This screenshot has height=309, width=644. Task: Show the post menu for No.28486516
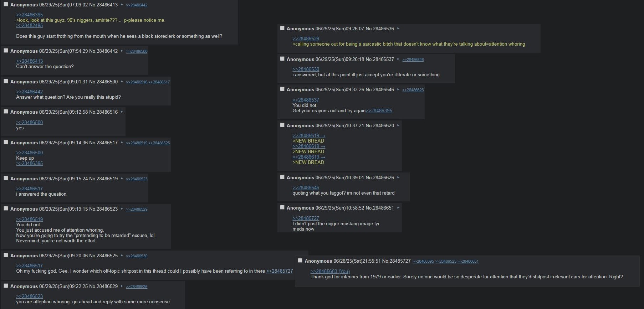click(122, 112)
